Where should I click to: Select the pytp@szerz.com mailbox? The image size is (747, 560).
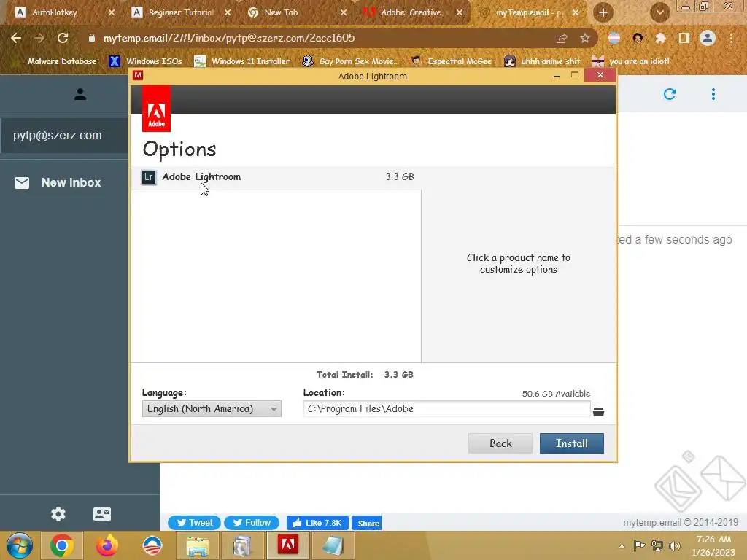click(x=64, y=135)
